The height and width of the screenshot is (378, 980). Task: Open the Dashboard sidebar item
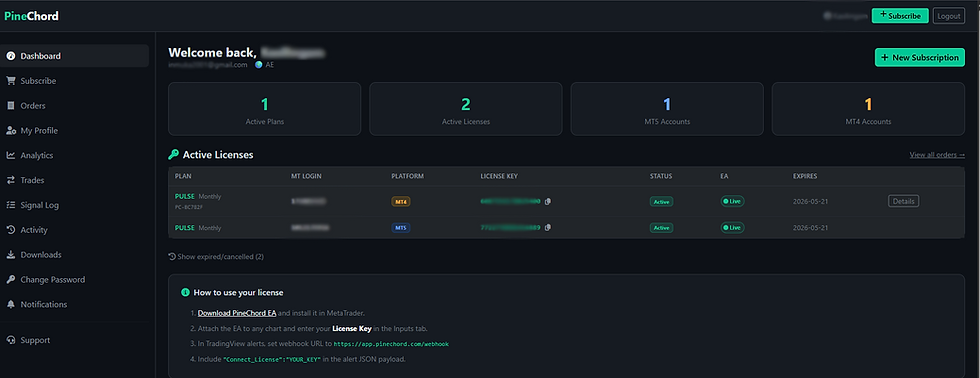pyautogui.click(x=74, y=56)
